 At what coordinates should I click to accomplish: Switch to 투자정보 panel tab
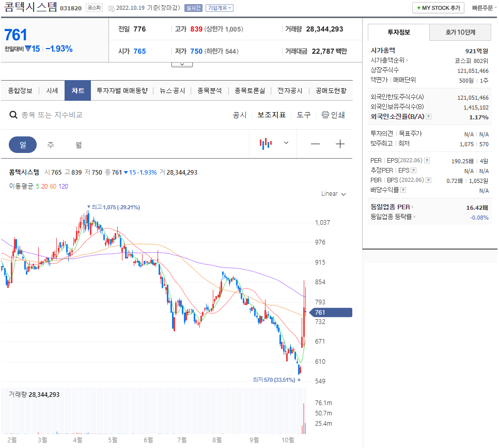[x=399, y=32]
